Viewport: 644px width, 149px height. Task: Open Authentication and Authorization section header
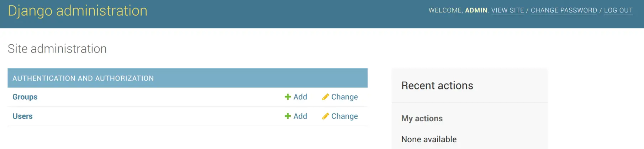point(83,78)
